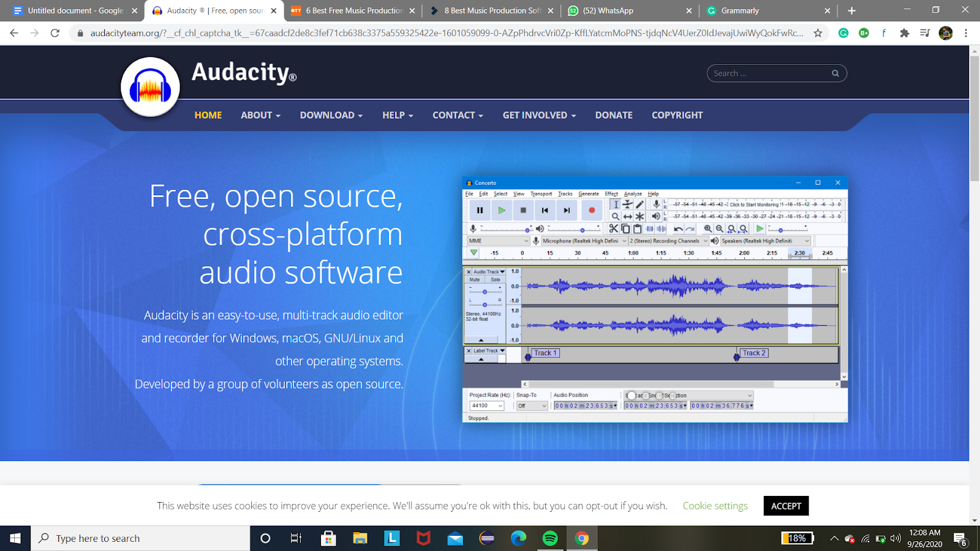Click the Silence audio icon
The image size is (980, 551).
(x=661, y=228)
